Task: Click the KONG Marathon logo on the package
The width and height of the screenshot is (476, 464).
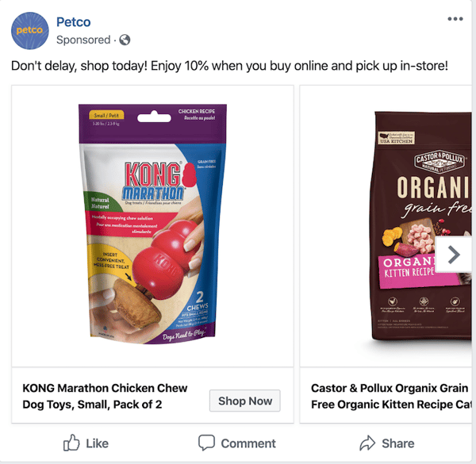Action: [152, 181]
